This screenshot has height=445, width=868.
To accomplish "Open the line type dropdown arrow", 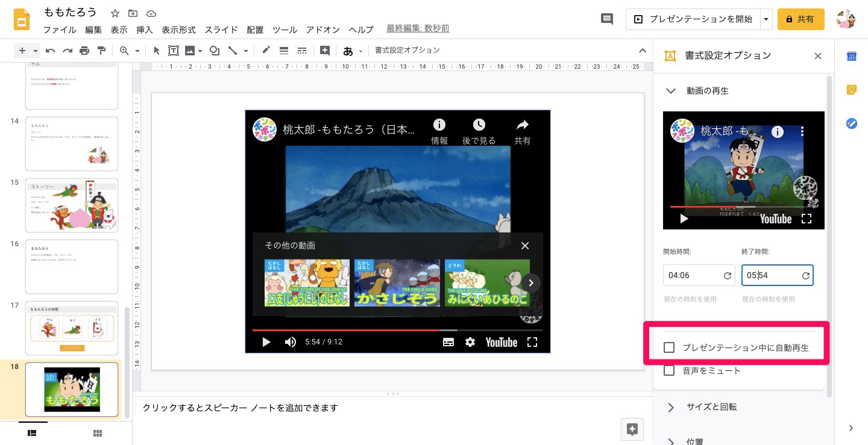I will (245, 51).
